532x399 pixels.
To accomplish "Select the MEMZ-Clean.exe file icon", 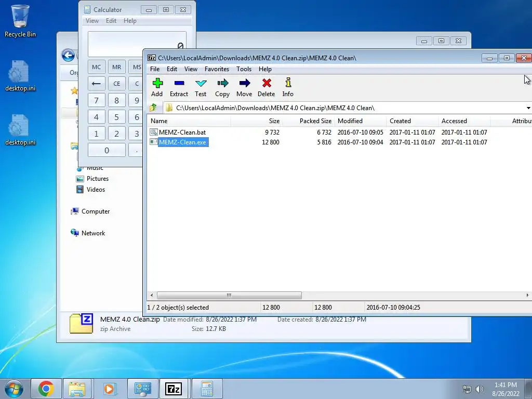I will pyautogui.click(x=154, y=142).
